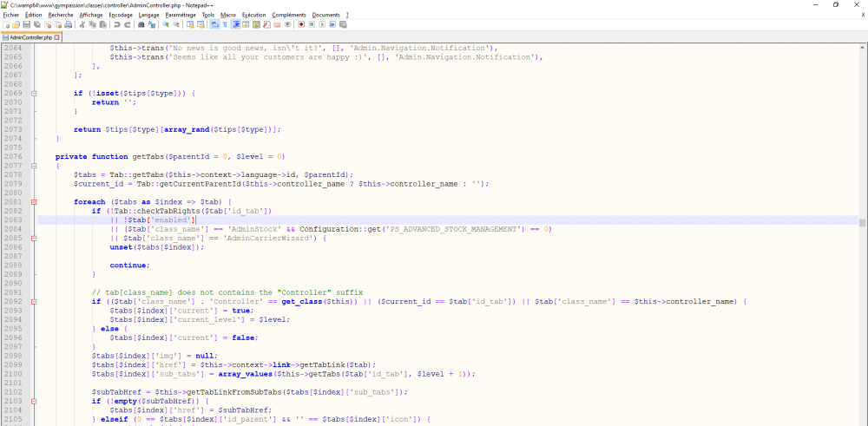
Task: Open the User Defined Language icon
Action: [x=246, y=24]
